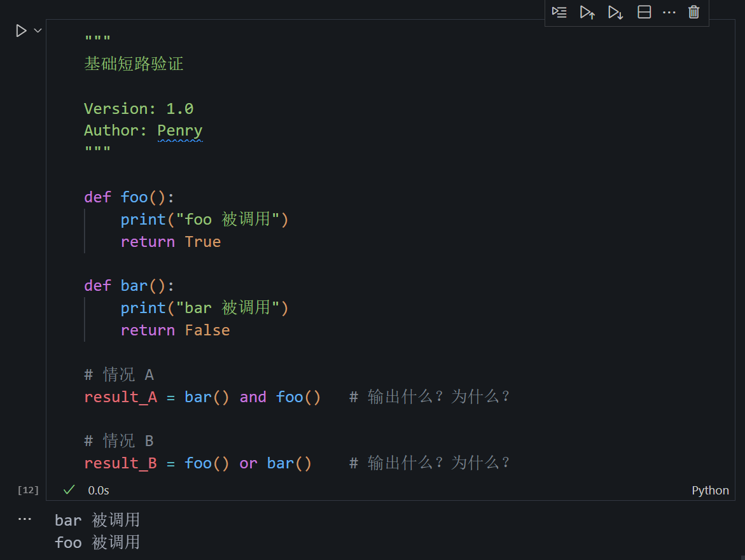Click the green success checkmark icon
745x560 pixels.
point(69,490)
